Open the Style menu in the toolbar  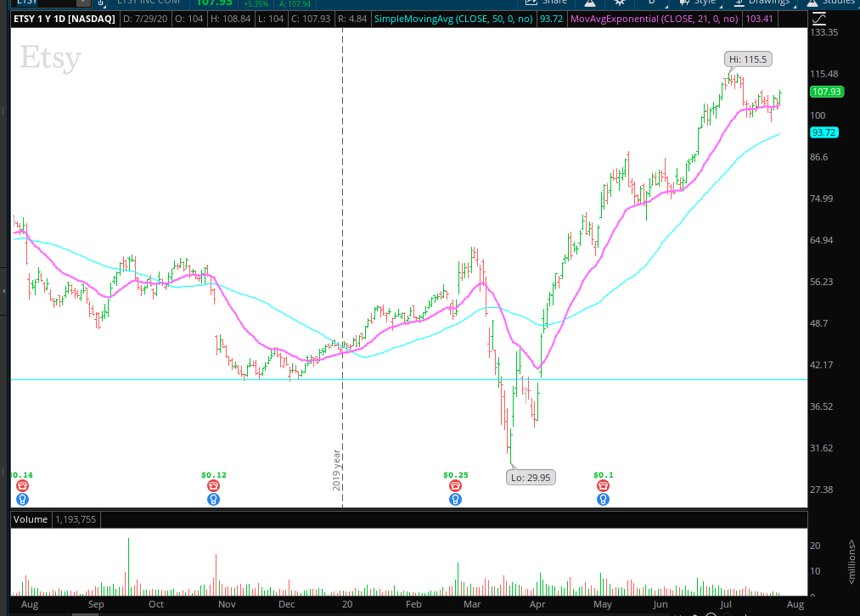coord(700,3)
